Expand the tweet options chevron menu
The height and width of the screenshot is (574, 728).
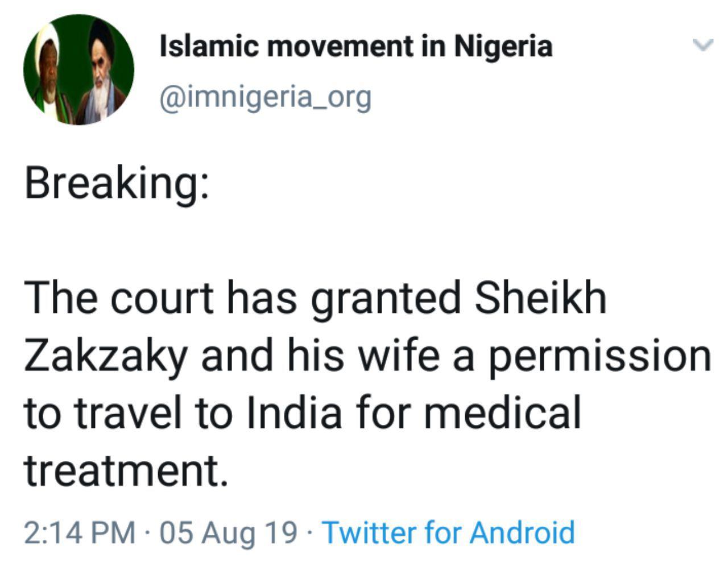point(703,45)
